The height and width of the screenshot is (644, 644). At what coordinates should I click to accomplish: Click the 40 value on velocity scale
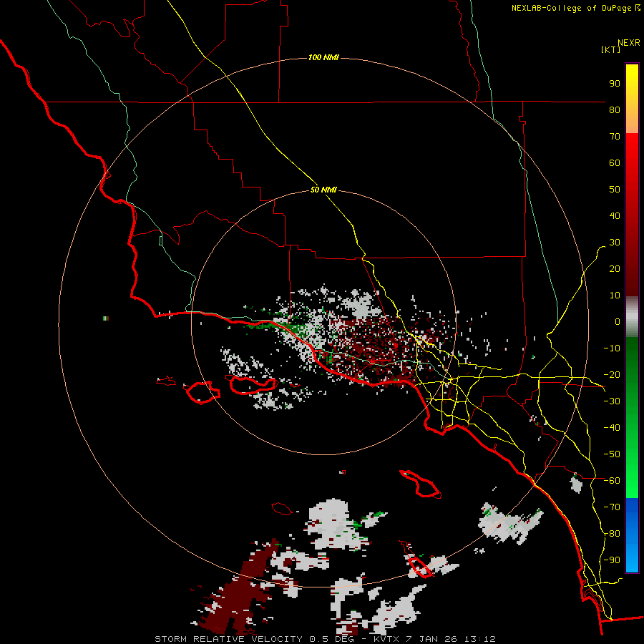pyautogui.click(x=615, y=215)
